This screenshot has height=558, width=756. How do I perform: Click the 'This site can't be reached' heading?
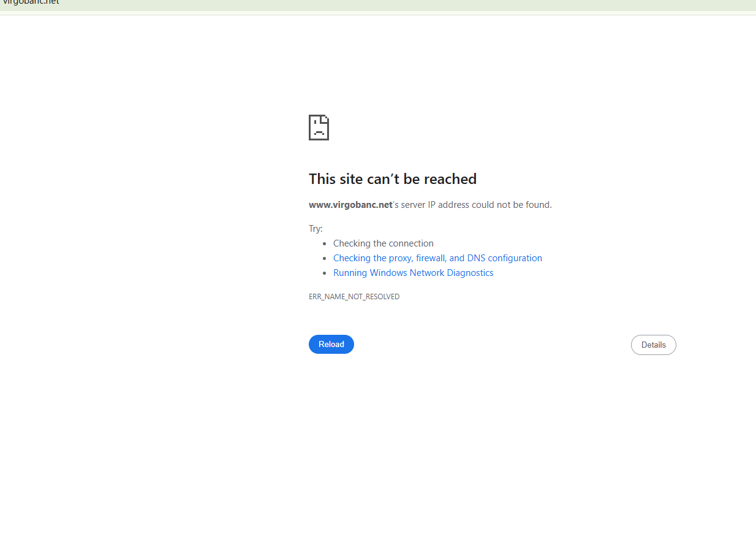tap(393, 179)
